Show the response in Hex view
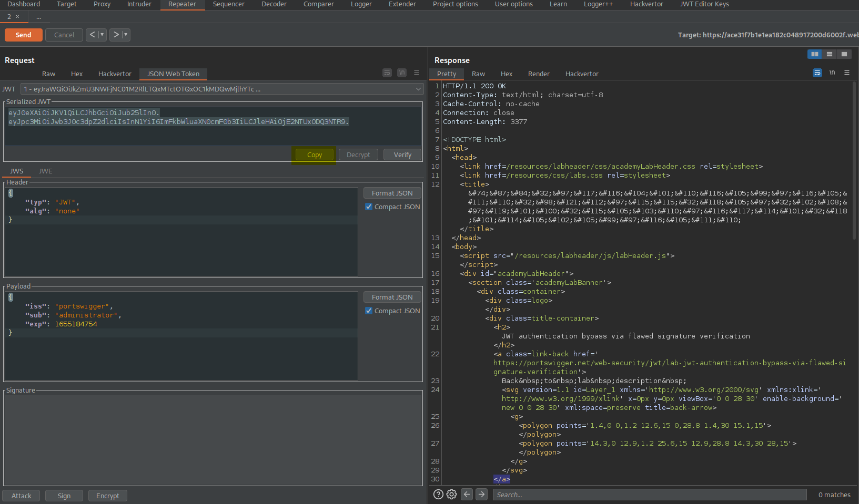The width and height of the screenshot is (859, 504). (507, 74)
